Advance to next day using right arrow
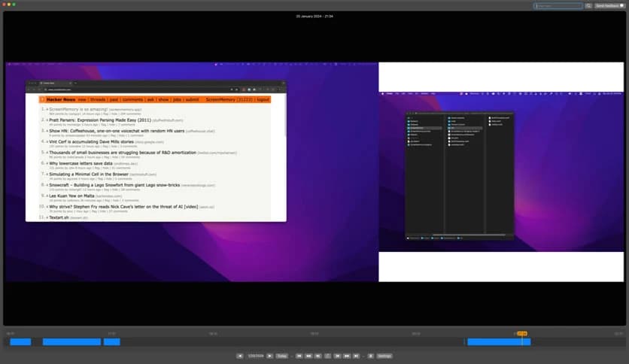Viewport: 629px width, 364px height. 270,356
